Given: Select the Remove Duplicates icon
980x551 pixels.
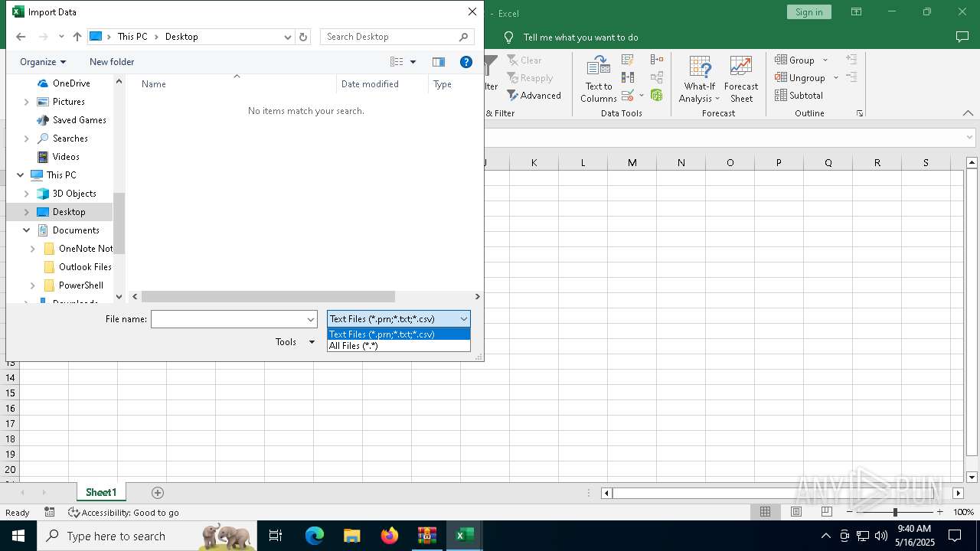Looking at the screenshot, I should [628, 77].
